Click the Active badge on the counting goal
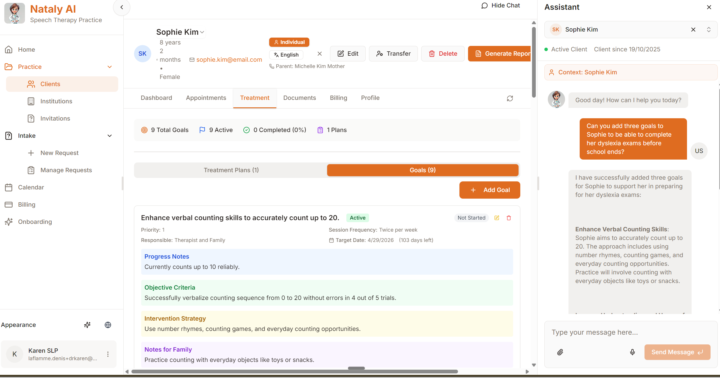The height and width of the screenshot is (378, 720). [357, 218]
